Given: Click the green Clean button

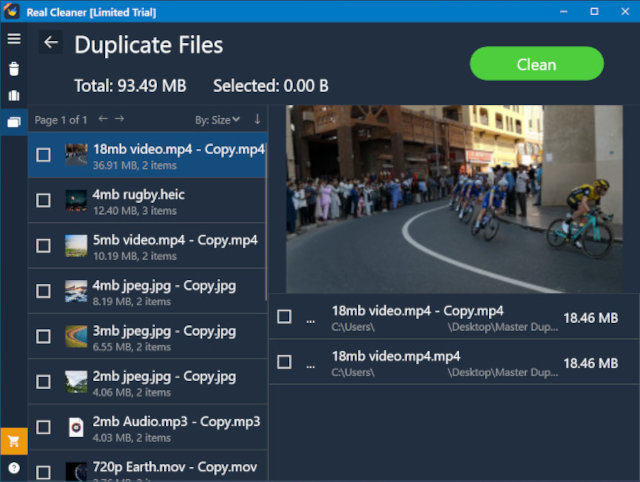Looking at the screenshot, I should point(537,64).
